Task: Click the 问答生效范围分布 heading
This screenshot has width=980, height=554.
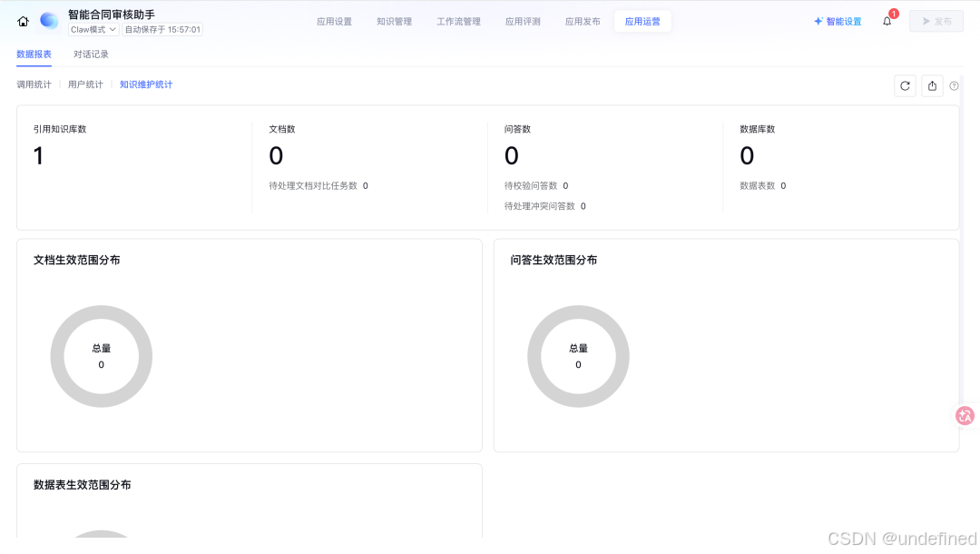Action: (x=554, y=260)
